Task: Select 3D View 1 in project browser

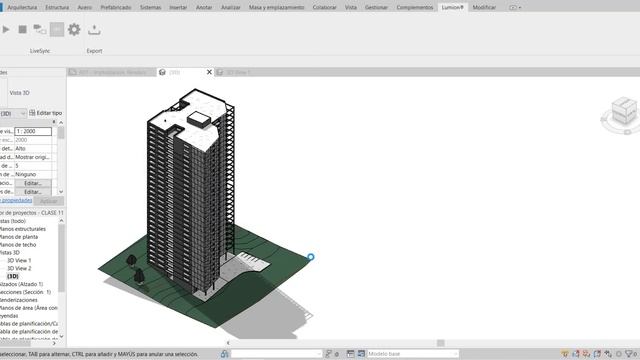Action: pyautogui.click(x=19, y=260)
